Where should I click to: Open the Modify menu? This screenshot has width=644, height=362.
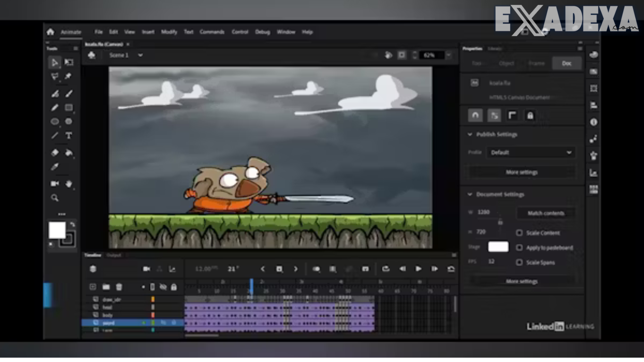pos(169,32)
